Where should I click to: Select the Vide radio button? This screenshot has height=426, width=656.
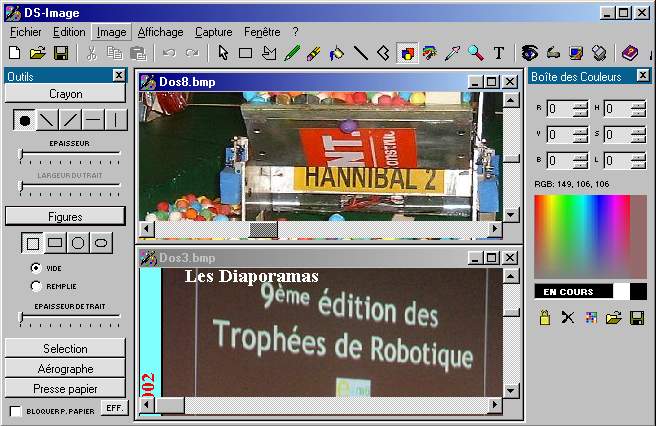37,268
